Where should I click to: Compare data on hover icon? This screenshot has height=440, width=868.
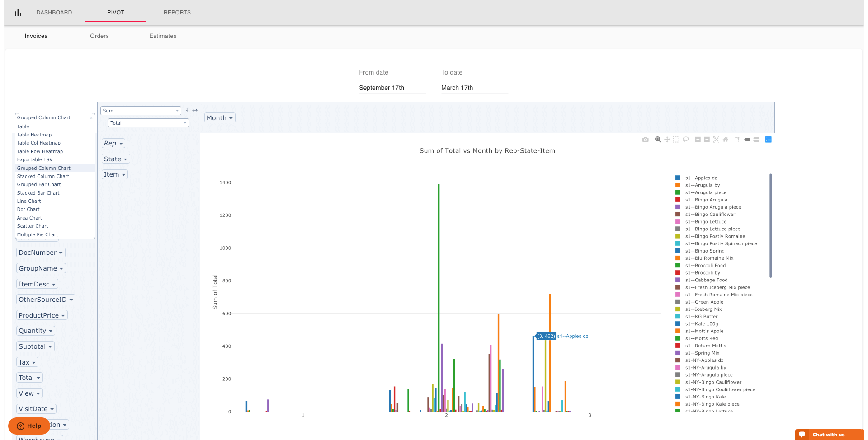click(756, 140)
